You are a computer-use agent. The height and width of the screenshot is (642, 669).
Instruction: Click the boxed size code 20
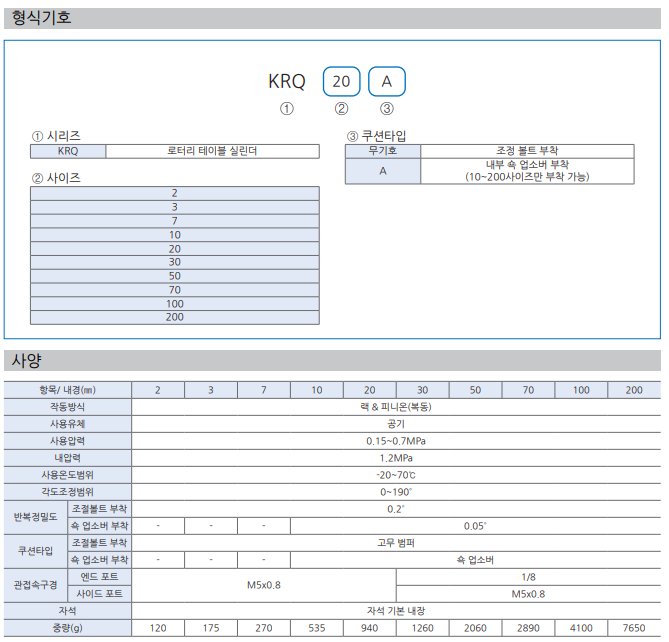point(341,81)
